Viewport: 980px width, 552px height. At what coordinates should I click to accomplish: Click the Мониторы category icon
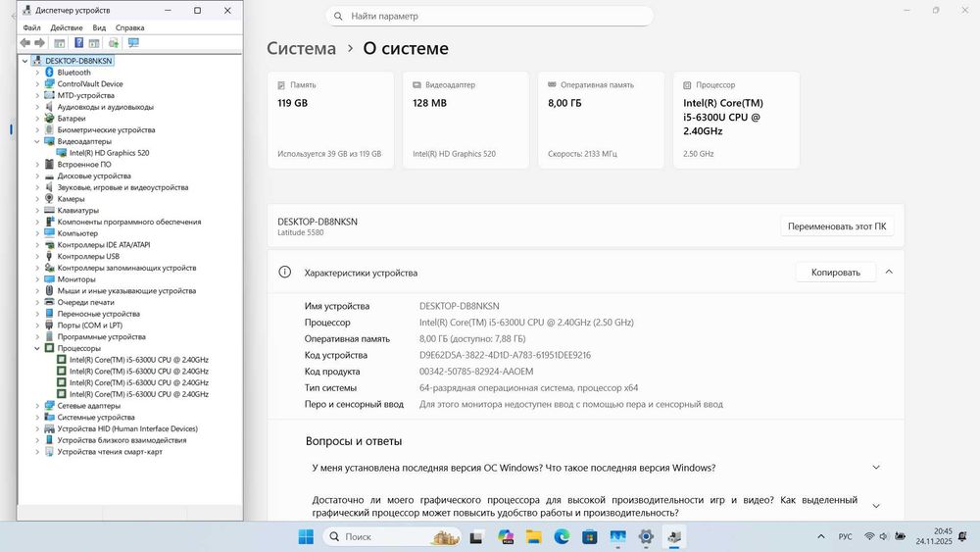point(49,279)
